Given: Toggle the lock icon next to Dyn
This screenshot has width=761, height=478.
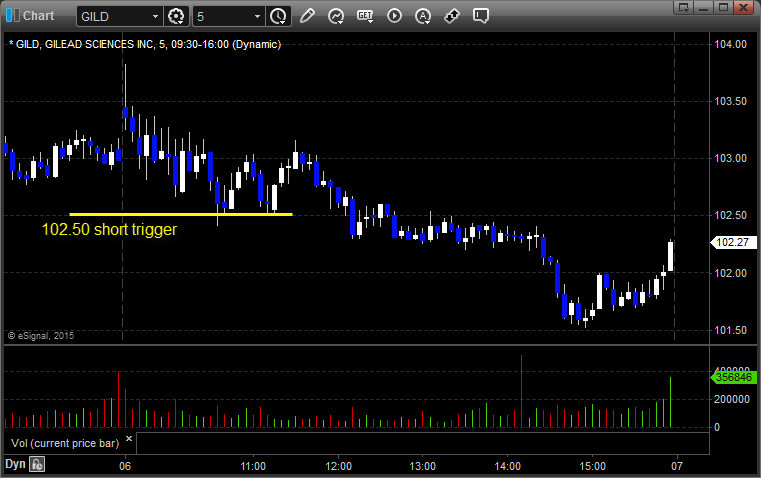Looking at the screenshot, I should (x=37, y=464).
